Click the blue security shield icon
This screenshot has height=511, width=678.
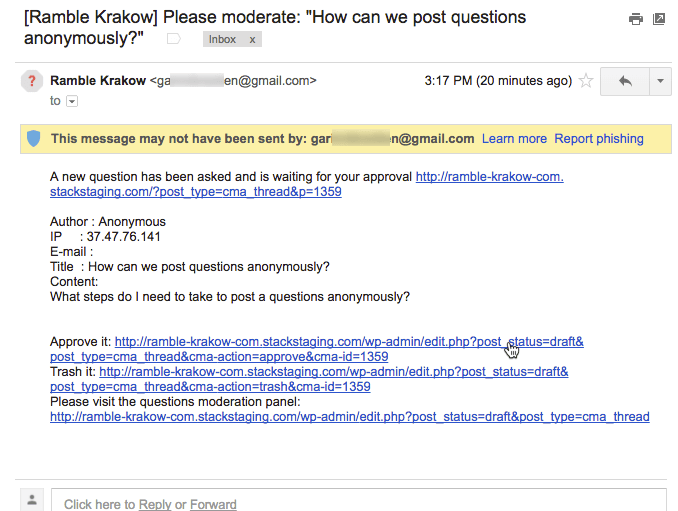pyautogui.click(x=33, y=139)
